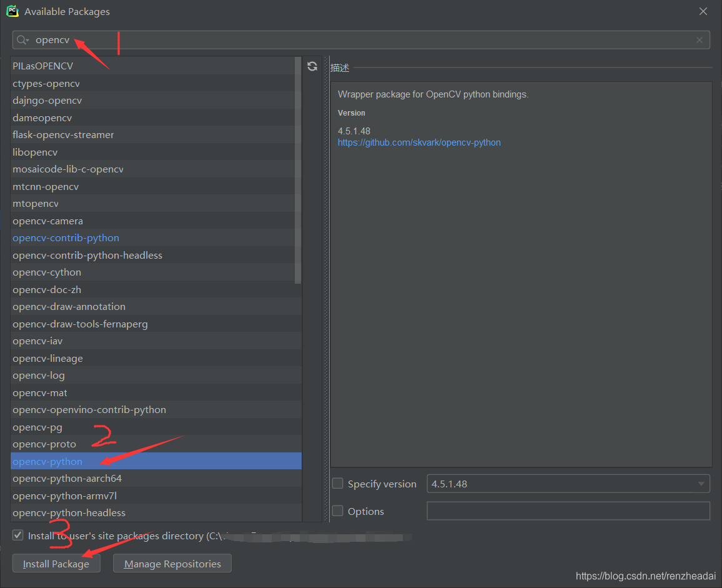The image size is (722, 588).
Task: Select opencv-pg package
Action: click(x=156, y=427)
